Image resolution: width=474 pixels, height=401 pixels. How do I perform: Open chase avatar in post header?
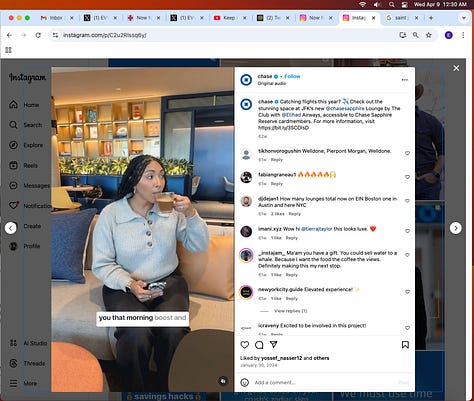click(x=246, y=80)
